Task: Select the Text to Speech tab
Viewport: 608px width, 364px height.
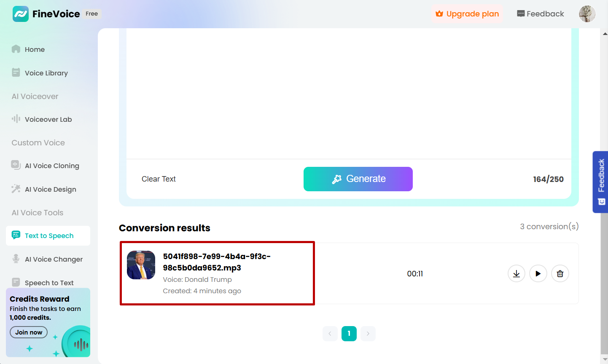Action: 48,236
